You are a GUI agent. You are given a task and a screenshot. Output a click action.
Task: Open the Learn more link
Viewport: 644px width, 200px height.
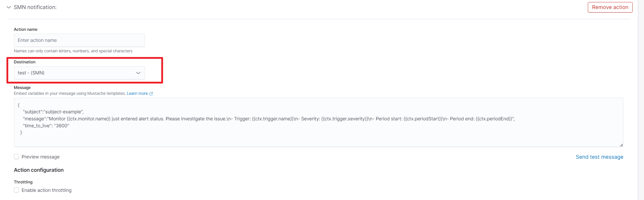(137, 94)
